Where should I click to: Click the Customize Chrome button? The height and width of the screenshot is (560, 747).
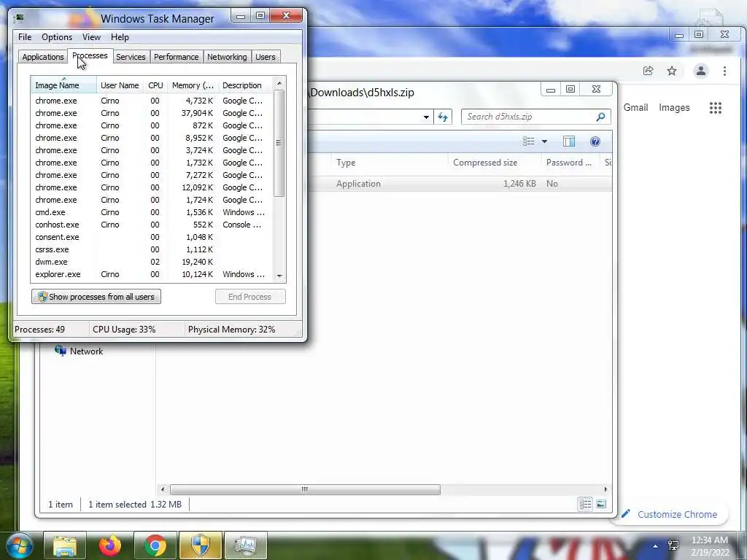[x=670, y=514]
